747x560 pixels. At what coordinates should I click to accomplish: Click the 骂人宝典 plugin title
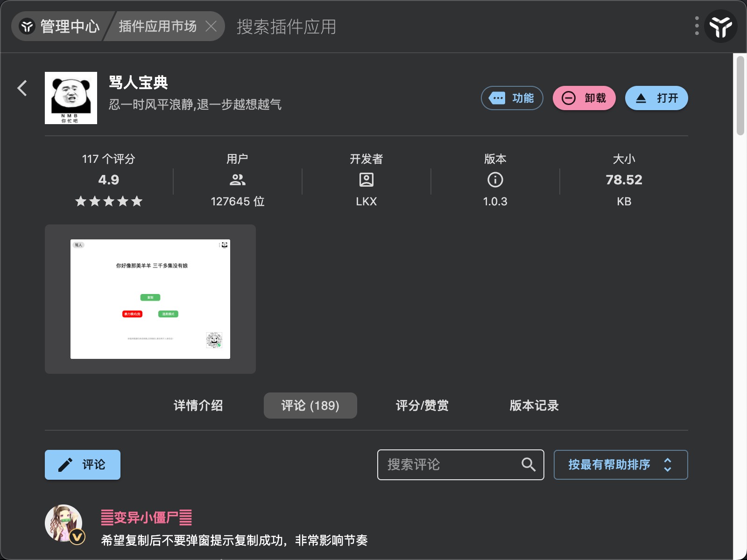pyautogui.click(x=138, y=83)
